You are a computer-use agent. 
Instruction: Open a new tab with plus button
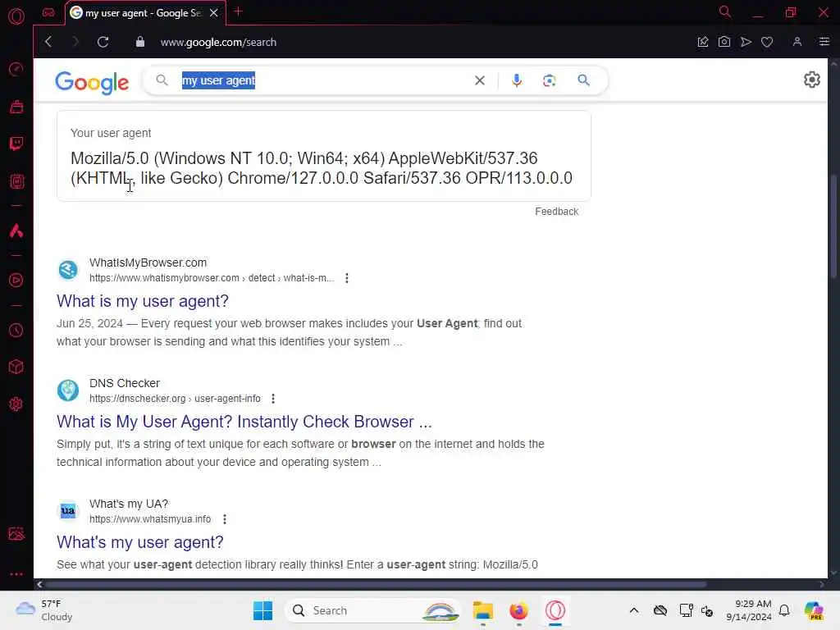click(239, 11)
